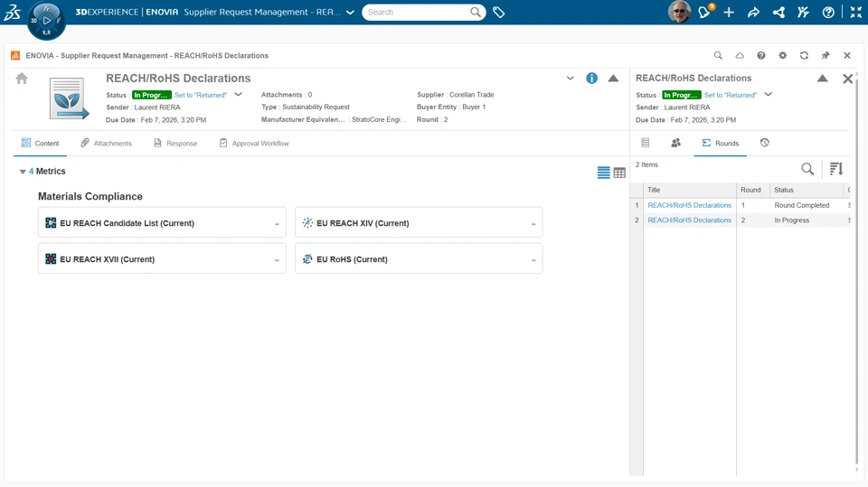Switch to the Approval Workflow tab
Screen dimensions: 868x487
pyautogui.click(x=254, y=144)
